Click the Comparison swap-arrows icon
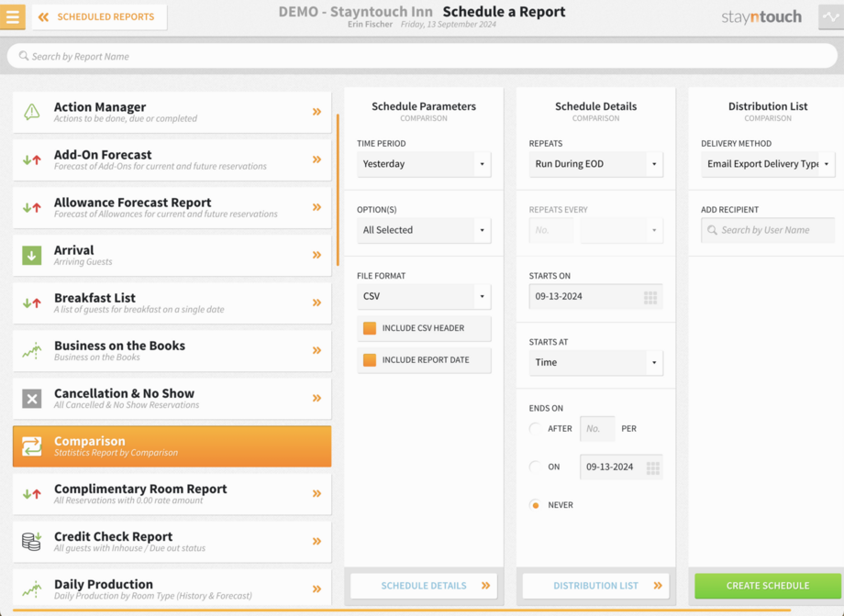 pos(32,446)
